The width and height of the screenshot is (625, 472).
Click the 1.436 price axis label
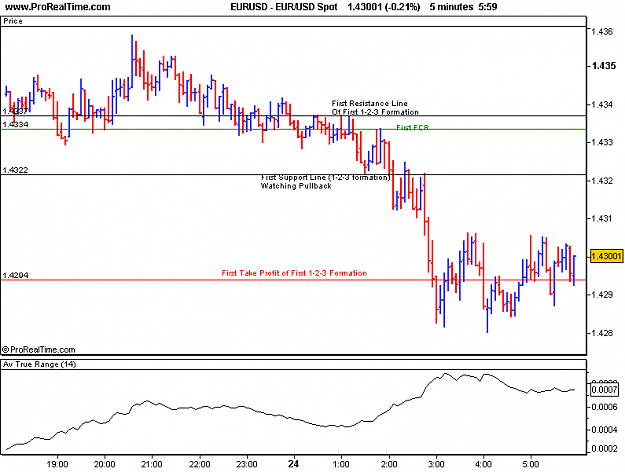click(x=602, y=31)
